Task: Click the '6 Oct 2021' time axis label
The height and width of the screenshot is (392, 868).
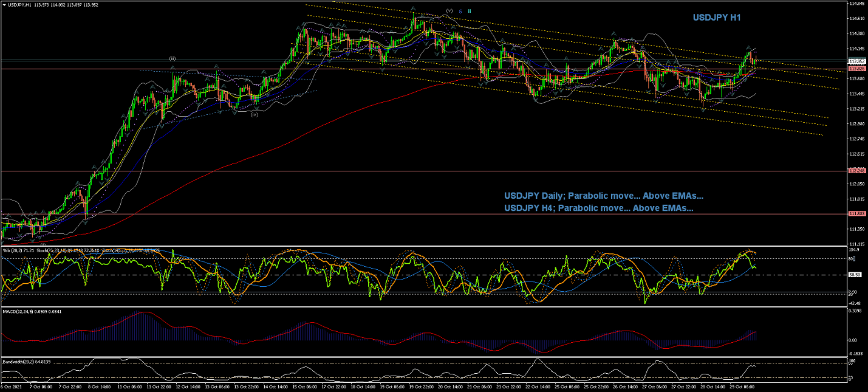Action: point(11,387)
